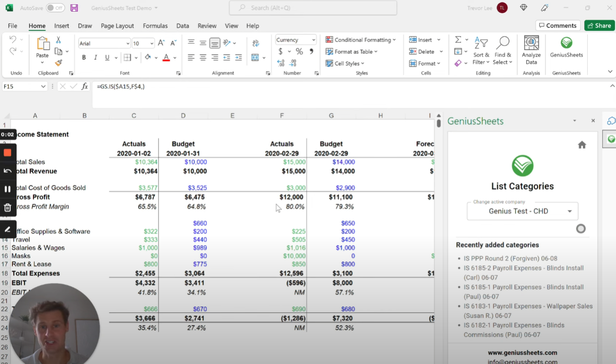The height and width of the screenshot is (364, 616).
Task: Toggle Bold formatting
Action: 84,58
